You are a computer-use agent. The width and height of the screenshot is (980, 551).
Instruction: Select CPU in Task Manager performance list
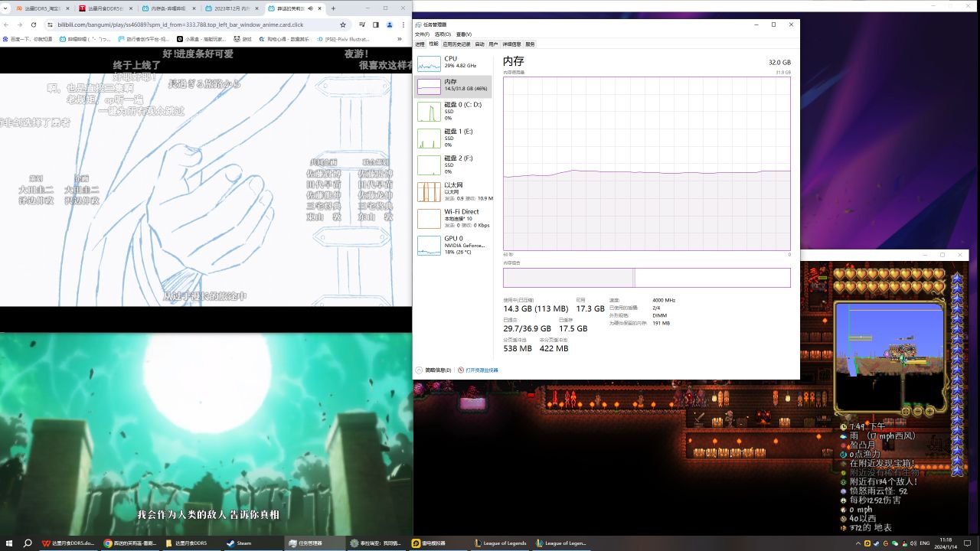point(452,62)
